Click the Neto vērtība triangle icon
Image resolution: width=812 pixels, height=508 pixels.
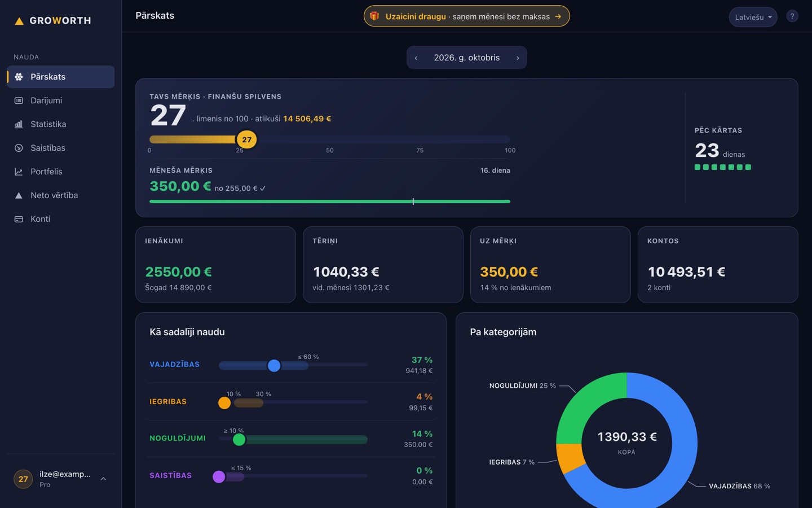(19, 195)
